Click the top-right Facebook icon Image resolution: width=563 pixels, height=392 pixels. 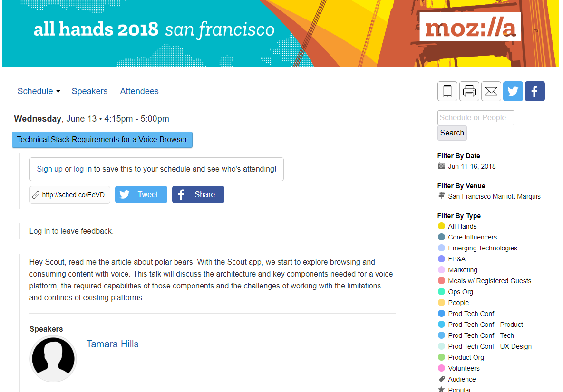point(534,91)
